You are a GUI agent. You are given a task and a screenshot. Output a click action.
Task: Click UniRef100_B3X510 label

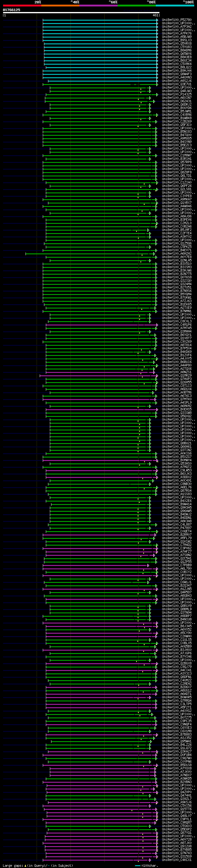tap(177, 264)
